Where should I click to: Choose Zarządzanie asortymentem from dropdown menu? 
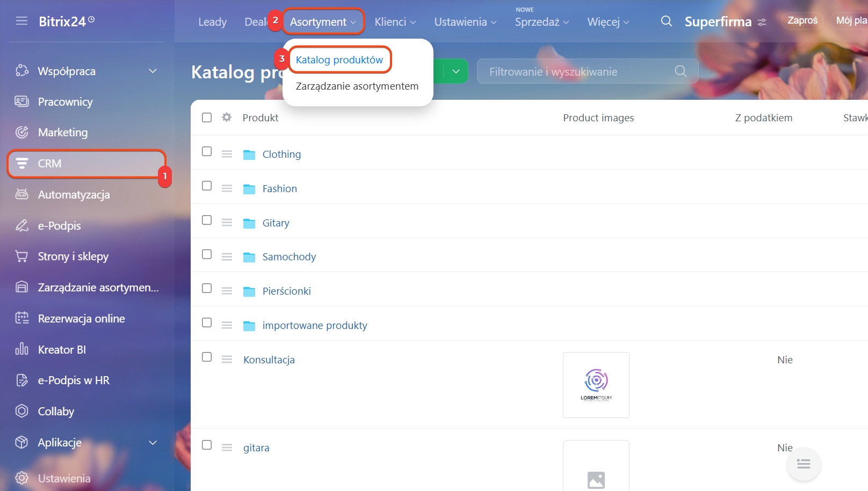[x=357, y=86]
